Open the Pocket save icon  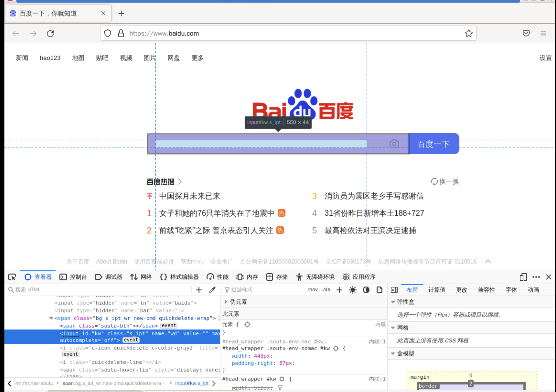click(x=526, y=33)
